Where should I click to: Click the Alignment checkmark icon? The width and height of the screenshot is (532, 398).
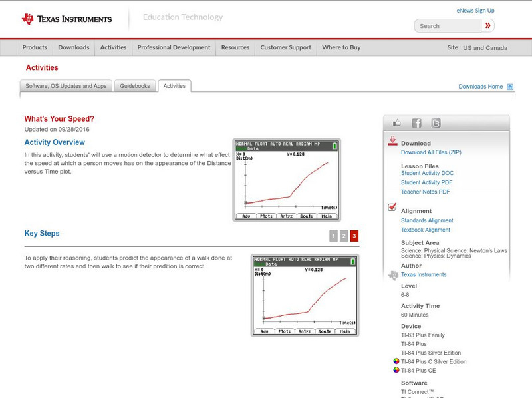[392, 206]
